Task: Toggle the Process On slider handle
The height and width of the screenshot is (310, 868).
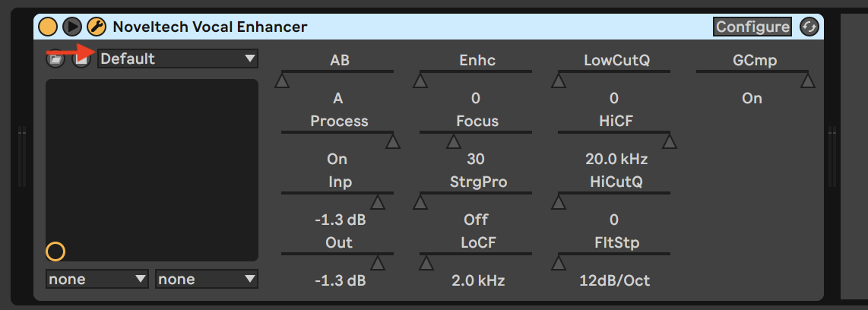Action: (x=393, y=142)
